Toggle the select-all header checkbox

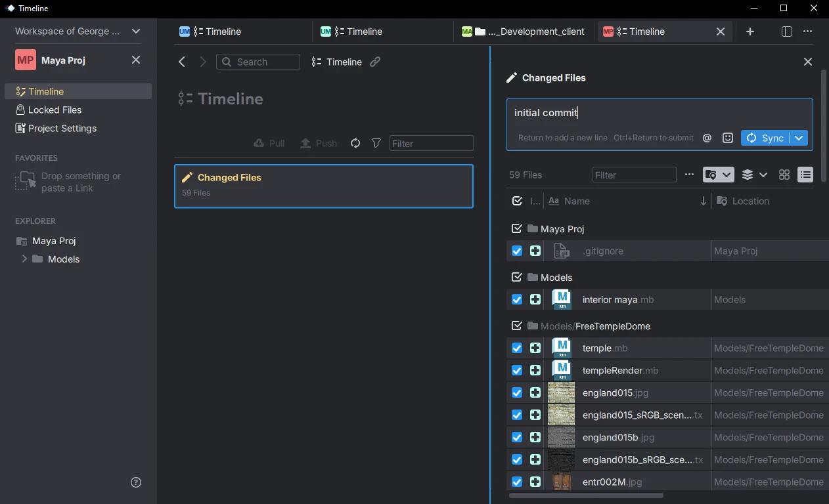tap(517, 201)
